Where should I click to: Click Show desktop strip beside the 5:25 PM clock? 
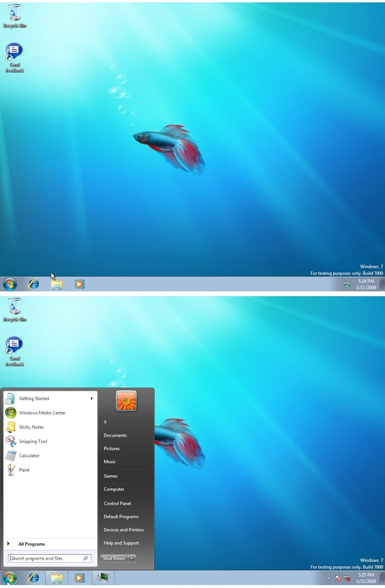pyautogui.click(x=382, y=578)
